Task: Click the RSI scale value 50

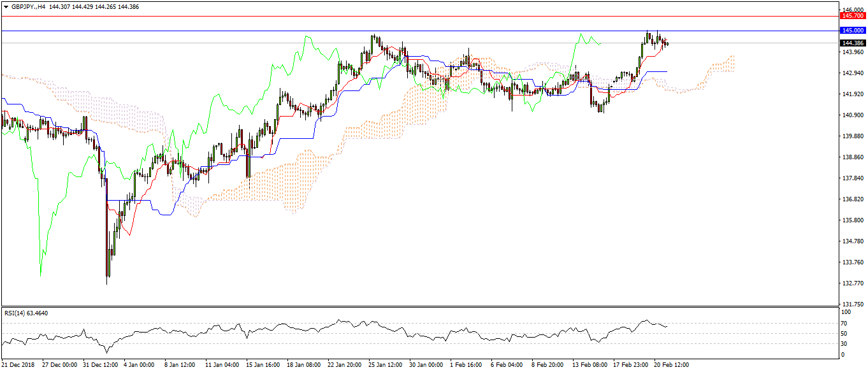Action: point(845,333)
